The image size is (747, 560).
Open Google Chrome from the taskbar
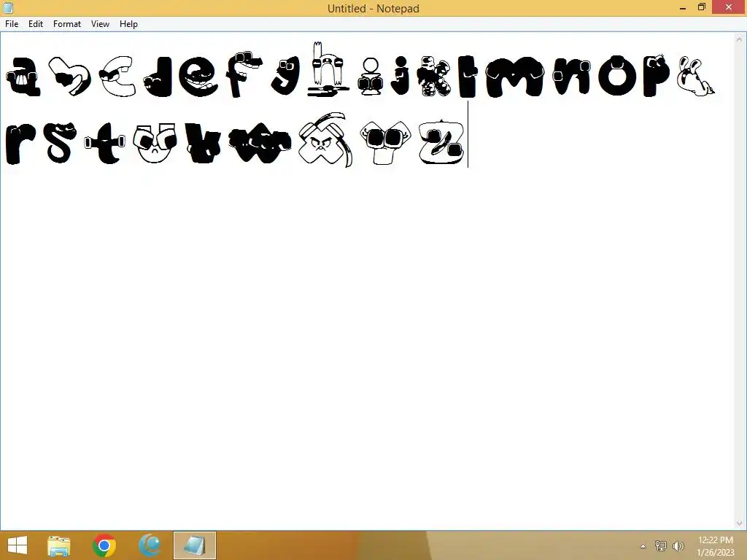(x=104, y=545)
